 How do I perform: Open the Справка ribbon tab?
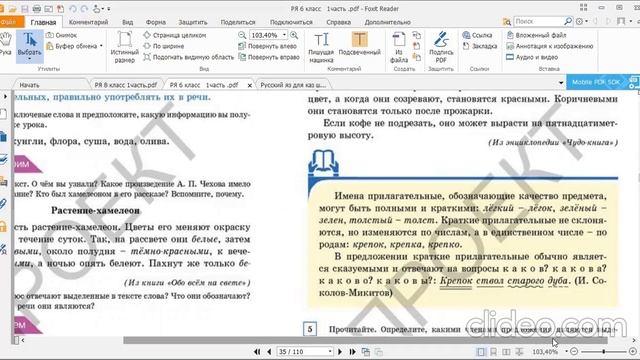(338, 22)
